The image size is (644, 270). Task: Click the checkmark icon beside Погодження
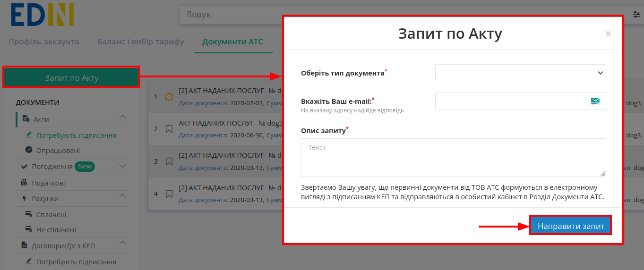point(24,167)
